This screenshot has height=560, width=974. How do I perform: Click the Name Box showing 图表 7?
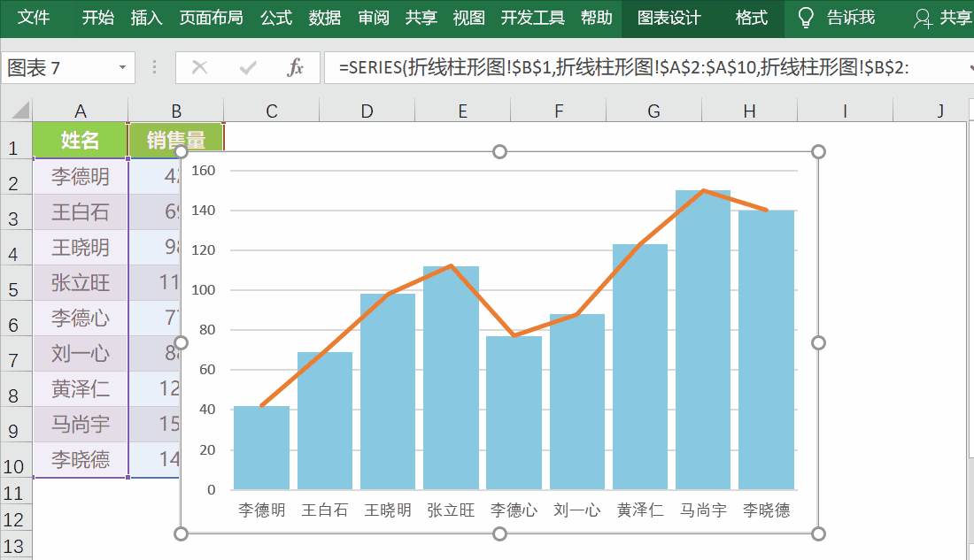click(59, 67)
